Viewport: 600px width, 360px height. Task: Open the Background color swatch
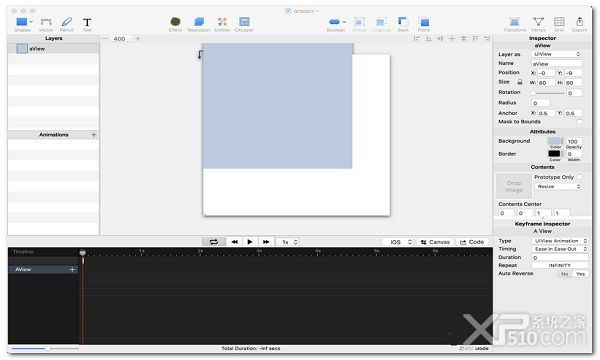point(554,141)
